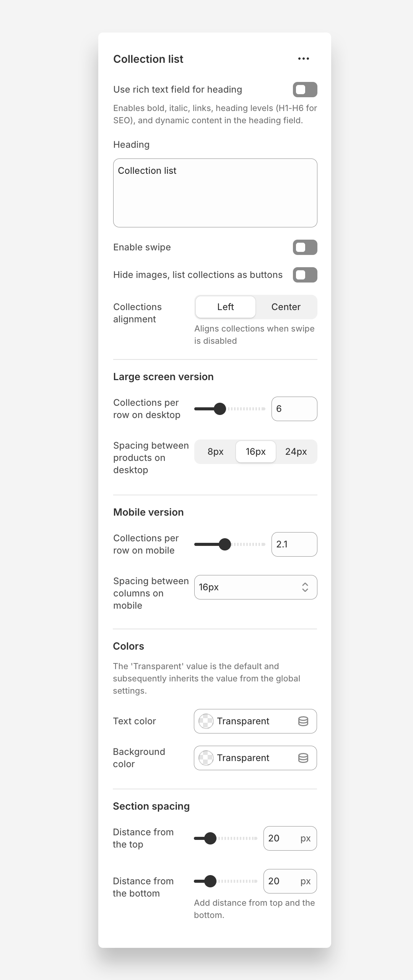Toggle Use rich text field for heading
The width and height of the screenshot is (413, 980).
(x=305, y=90)
